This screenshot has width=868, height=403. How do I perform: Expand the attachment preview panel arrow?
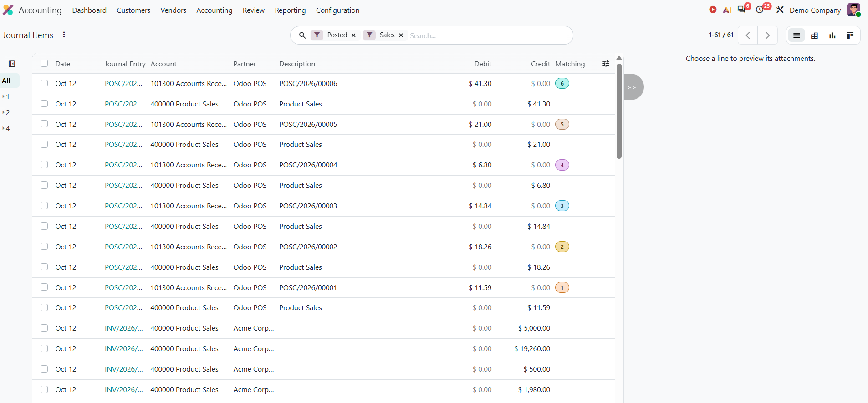(x=633, y=87)
